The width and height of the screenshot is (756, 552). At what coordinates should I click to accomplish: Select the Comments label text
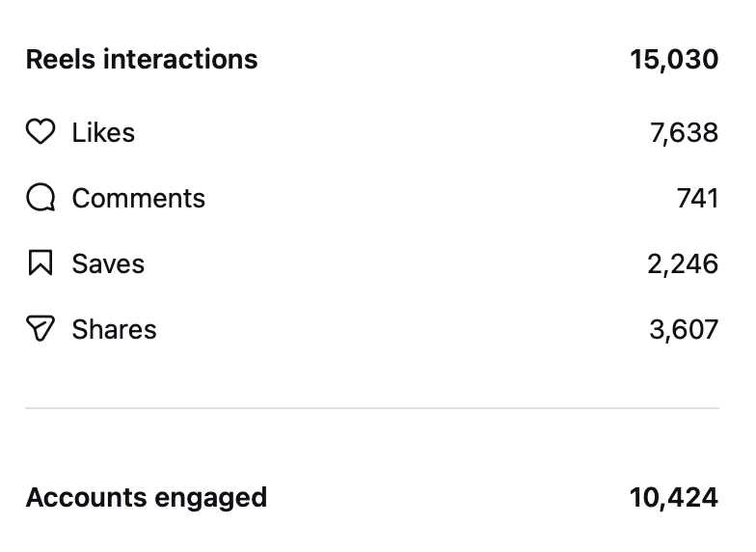138,198
